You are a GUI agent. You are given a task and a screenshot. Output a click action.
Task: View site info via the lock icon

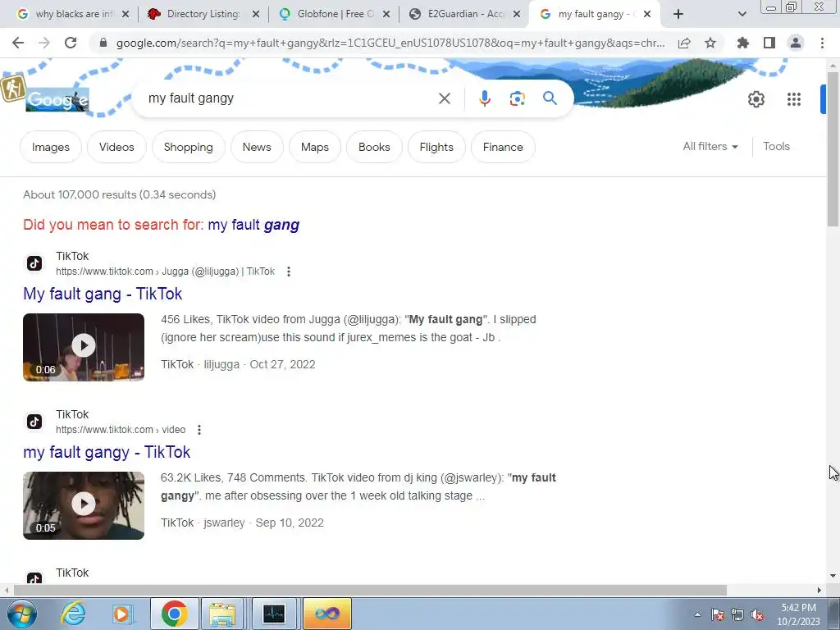click(x=103, y=43)
